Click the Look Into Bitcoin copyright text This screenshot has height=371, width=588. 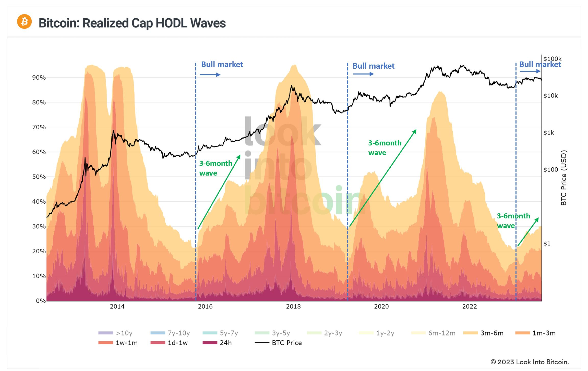tap(530, 362)
